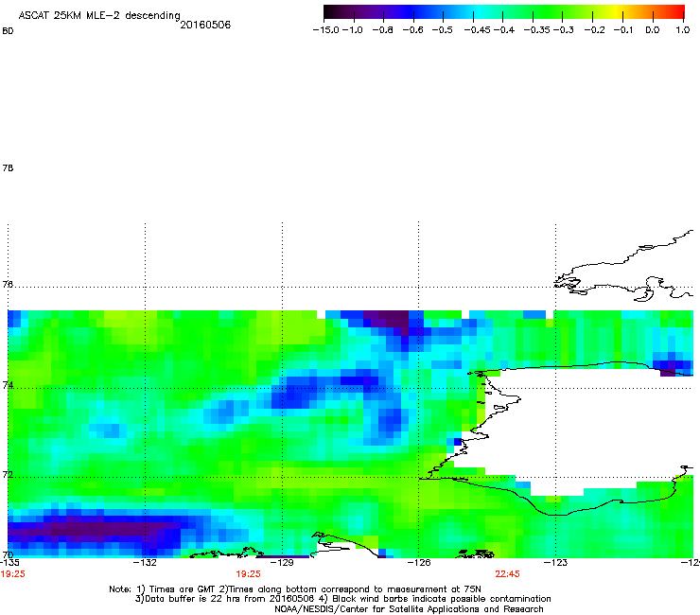700x615 pixels.
Task: Select the 74 latitude axis label
Action: (x=8, y=385)
